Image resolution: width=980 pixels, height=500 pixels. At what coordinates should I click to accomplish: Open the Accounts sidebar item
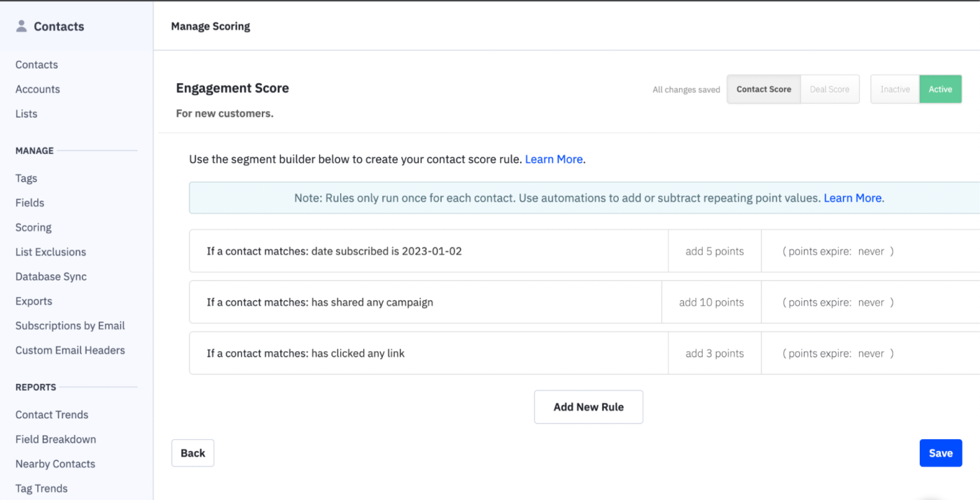pos(38,90)
